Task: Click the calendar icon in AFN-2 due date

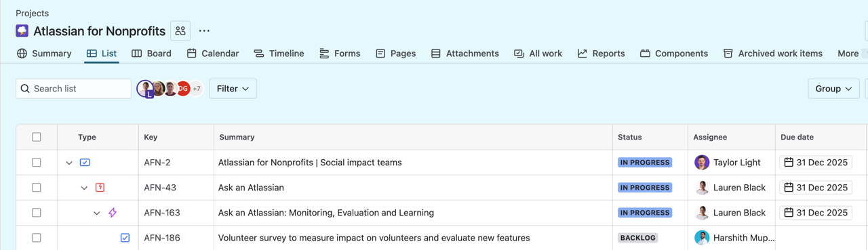Action: [x=789, y=163]
